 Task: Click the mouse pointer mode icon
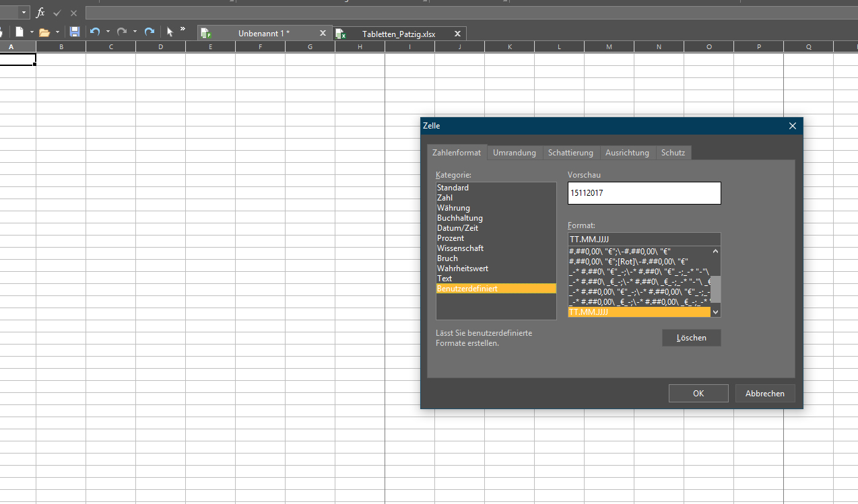170,32
